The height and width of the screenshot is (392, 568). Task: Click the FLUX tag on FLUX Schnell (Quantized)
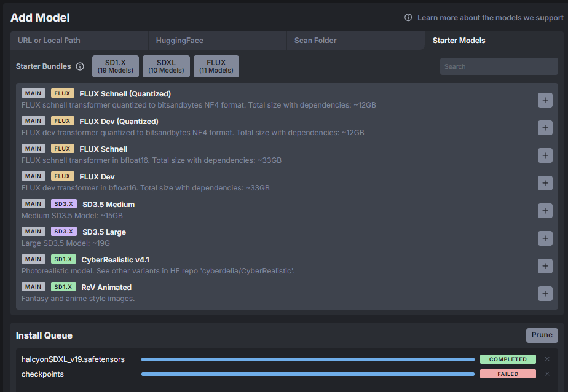tap(62, 93)
